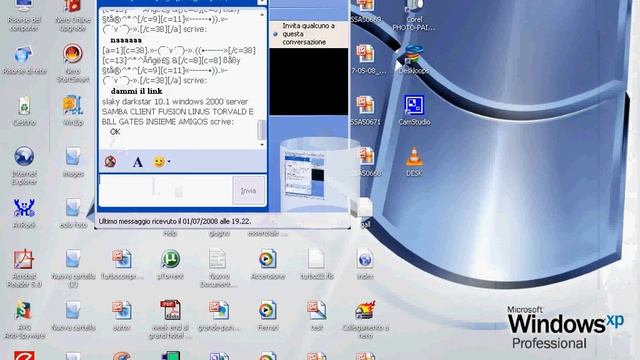Select the SSA50671 file icon

[365, 110]
